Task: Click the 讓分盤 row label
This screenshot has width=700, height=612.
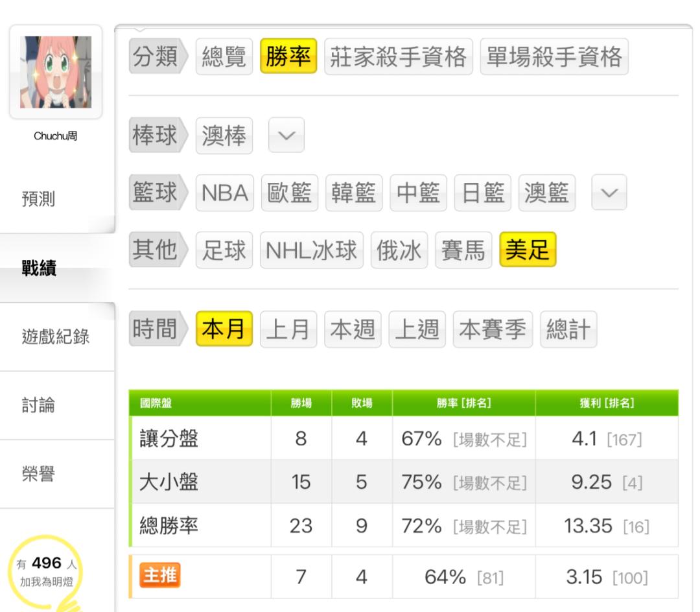Action: (169, 438)
